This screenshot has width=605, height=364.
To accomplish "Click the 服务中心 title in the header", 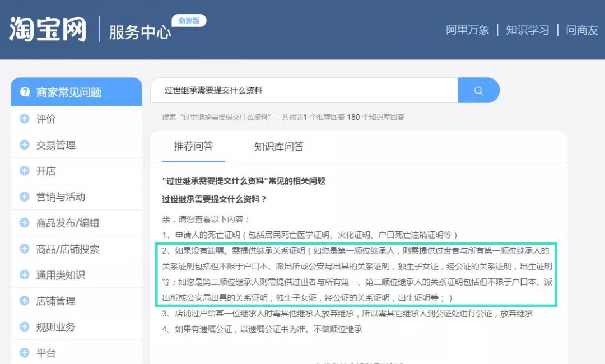I will point(139,32).
